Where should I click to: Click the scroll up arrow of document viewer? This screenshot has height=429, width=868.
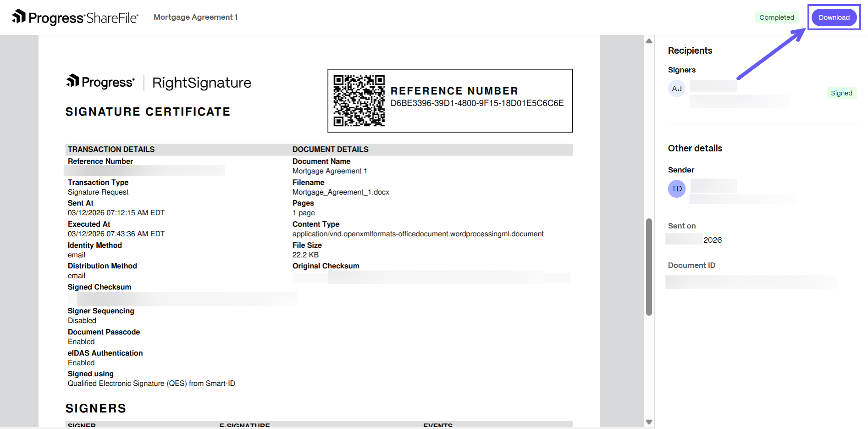tap(649, 41)
